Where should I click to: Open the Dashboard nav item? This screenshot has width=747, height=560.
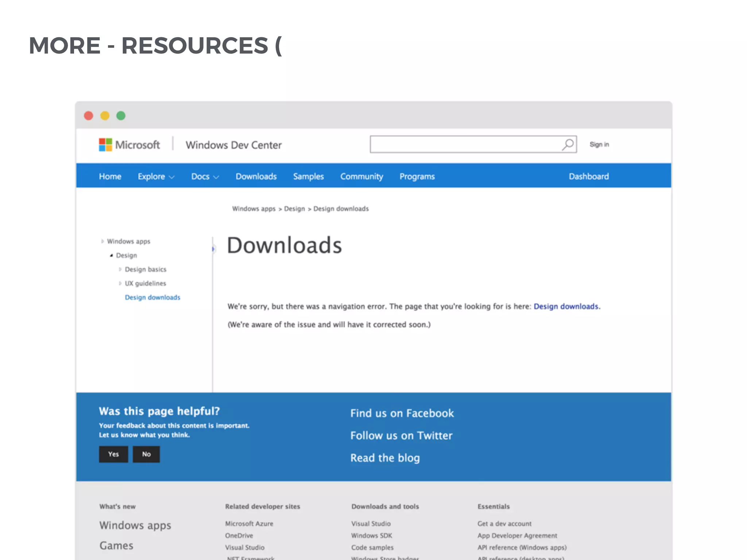point(589,176)
